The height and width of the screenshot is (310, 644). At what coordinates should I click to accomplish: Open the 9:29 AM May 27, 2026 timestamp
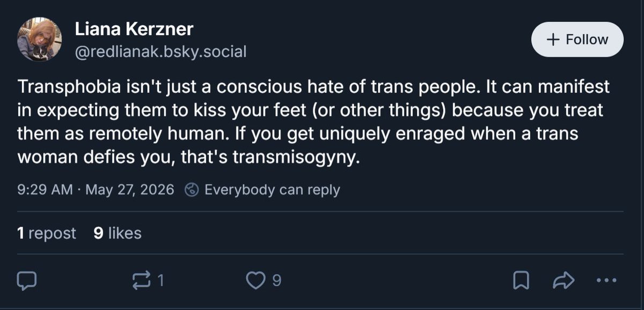[x=96, y=190]
